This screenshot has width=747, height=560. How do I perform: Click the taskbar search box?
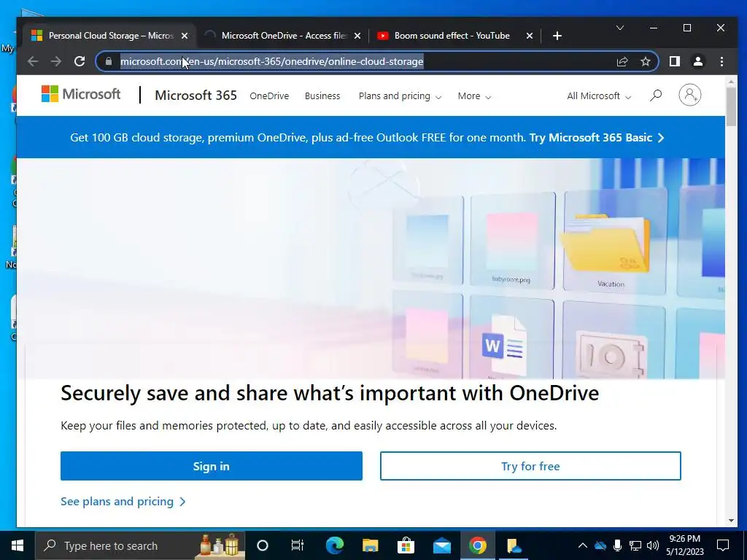pyautogui.click(x=140, y=545)
